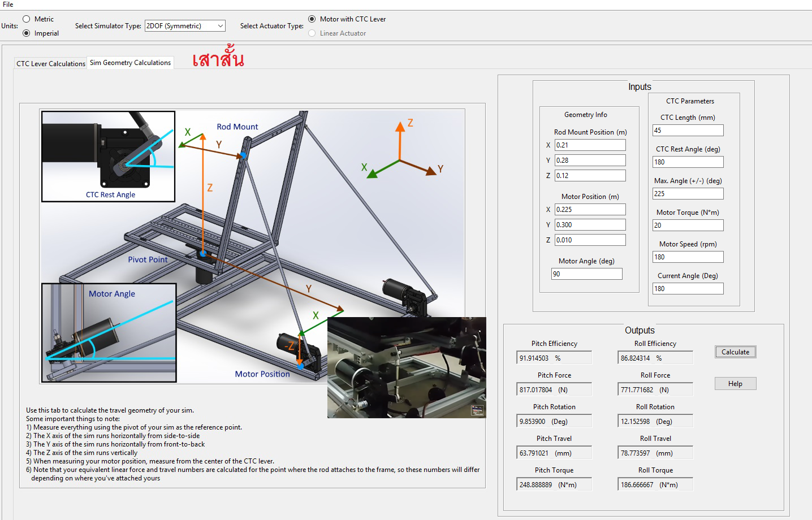
Task: Select the Metric units radio button
Action: (27, 19)
